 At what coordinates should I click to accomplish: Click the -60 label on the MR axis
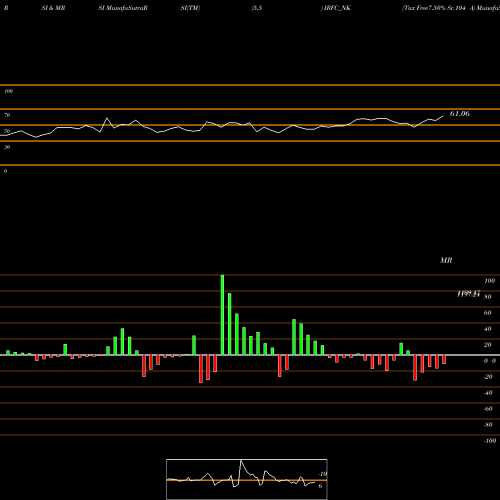488,409
